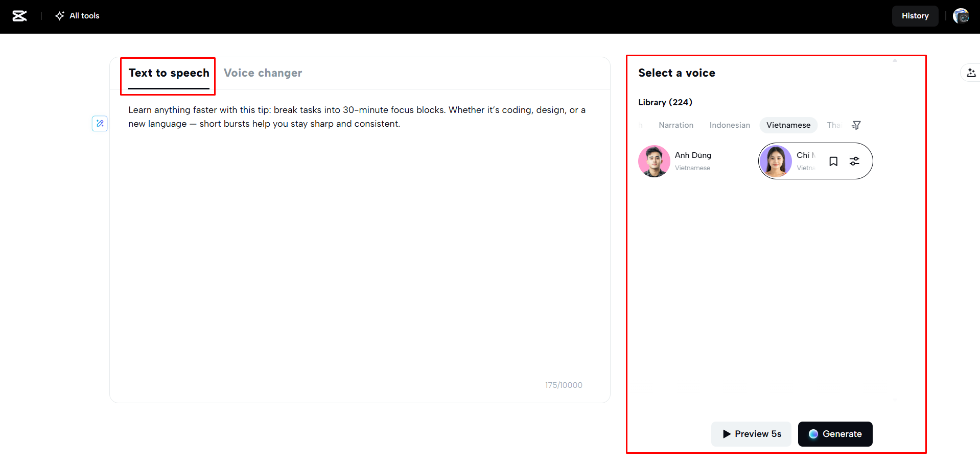Click the CapCut logo
The height and width of the screenshot is (464, 980).
[19, 15]
